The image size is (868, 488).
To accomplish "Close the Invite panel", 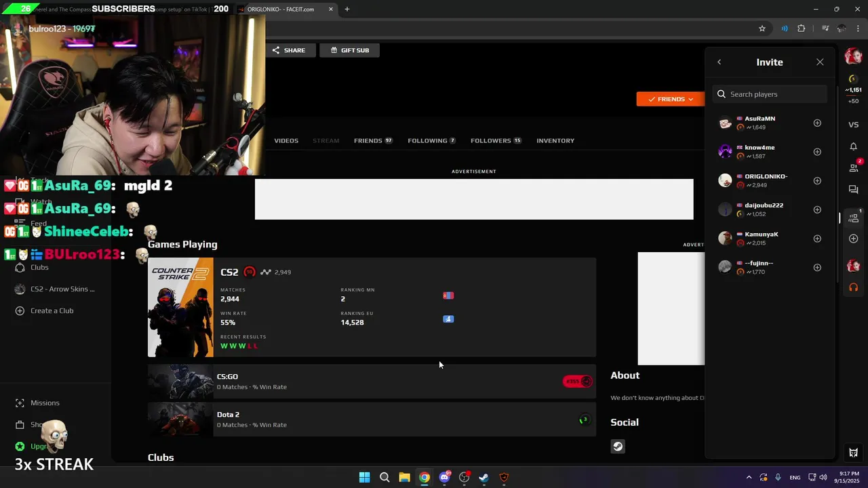I will [x=820, y=62].
